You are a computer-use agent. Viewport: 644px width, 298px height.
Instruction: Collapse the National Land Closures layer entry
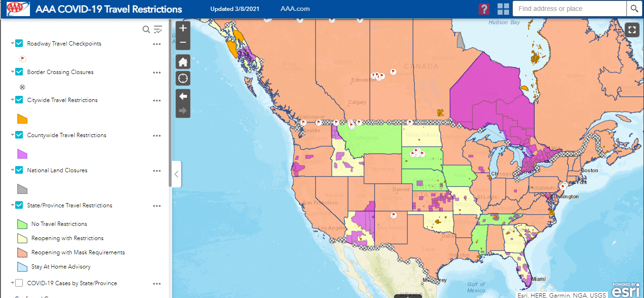click(x=11, y=170)
